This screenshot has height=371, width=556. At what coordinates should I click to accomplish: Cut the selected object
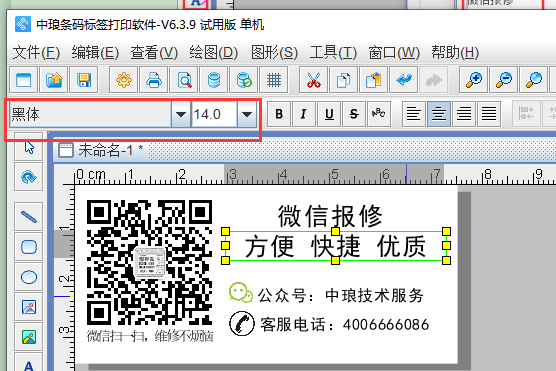point(313,80)
